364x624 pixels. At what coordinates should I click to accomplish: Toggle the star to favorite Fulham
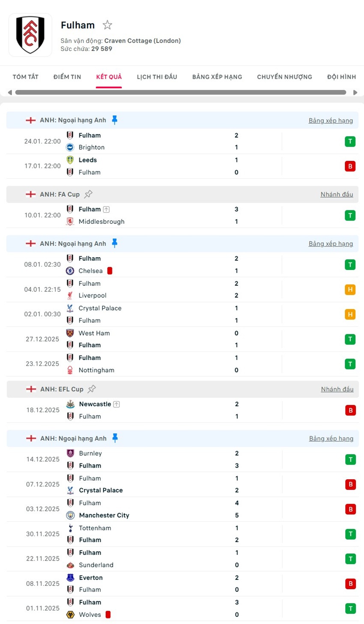click(x=107, y=25)
